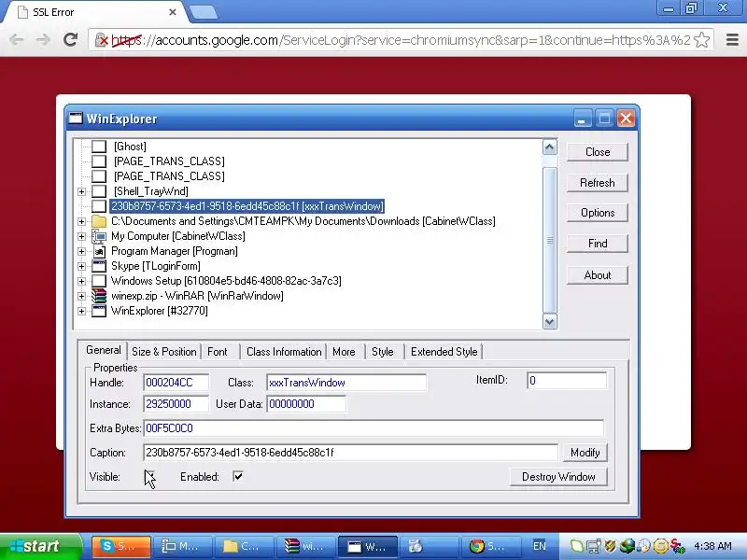Viewport: 747px width, 560px height.
Task: Click the WinExplorer title bar icon
Action: [76, 119]
